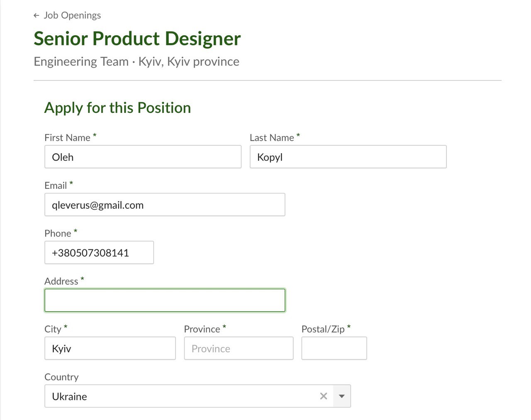Open the Job Openings link
Viewport: 531px width, 420px height.
pos(72,15)
